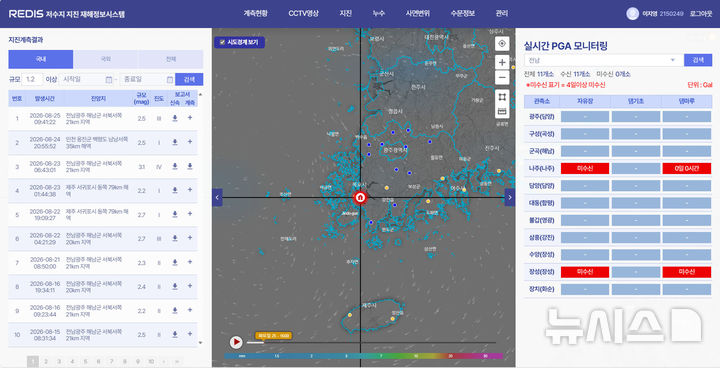Open the 전남 region dropdown

[603, 60]
